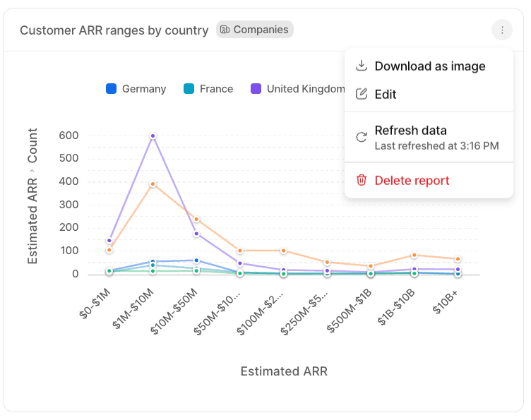Click the blue Germany legend swatch
Screen dimensions: 531x420
pyautogui.click(x=111, y=89)
